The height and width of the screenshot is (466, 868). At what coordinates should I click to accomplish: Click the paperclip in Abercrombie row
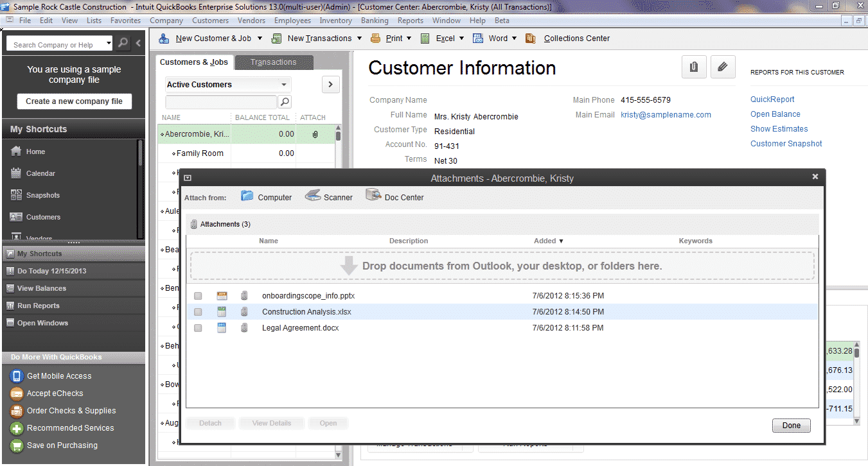(315, 134)
